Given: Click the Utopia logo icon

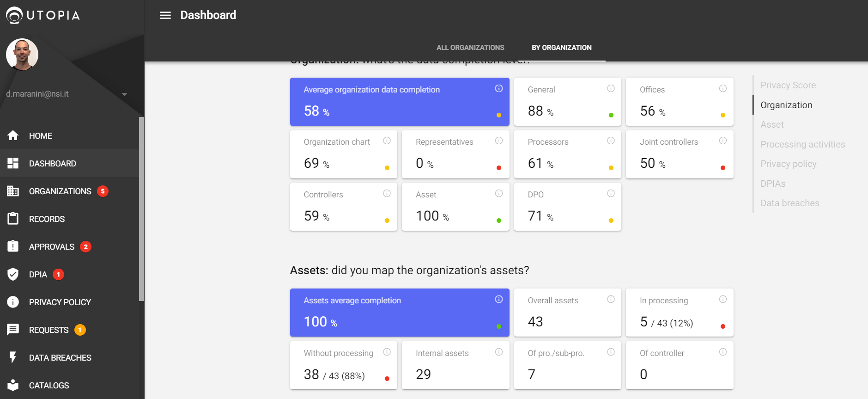Looking at the screenshot, I should coord(14,15).
